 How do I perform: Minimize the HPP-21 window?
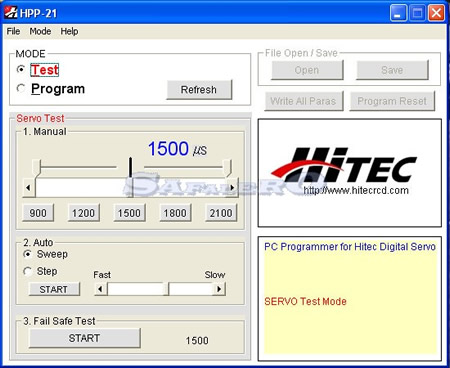pos(398,13)
